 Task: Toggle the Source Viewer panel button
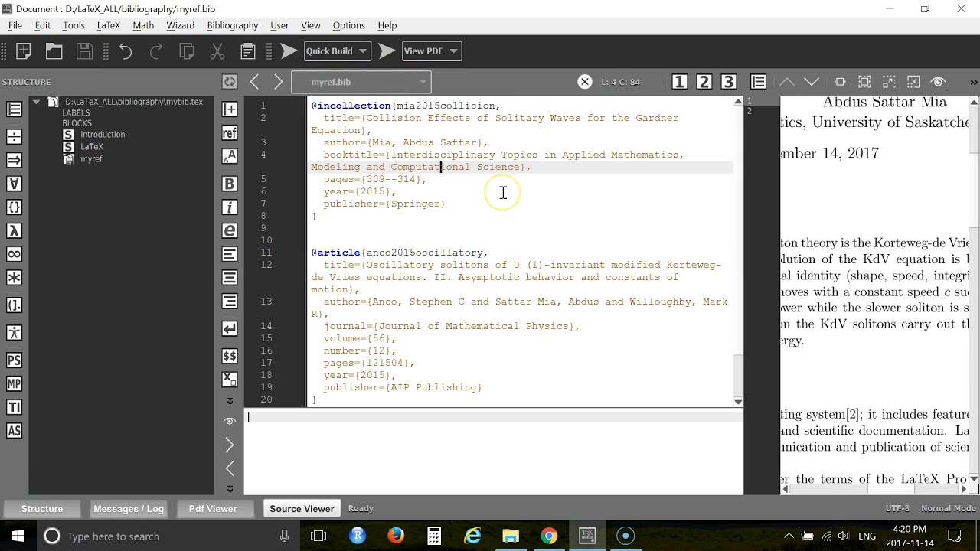[302, 508]
